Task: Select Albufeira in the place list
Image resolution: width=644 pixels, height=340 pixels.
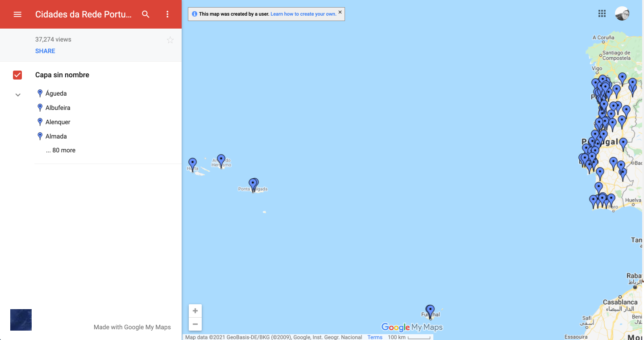Action: (x=58, y=108)
